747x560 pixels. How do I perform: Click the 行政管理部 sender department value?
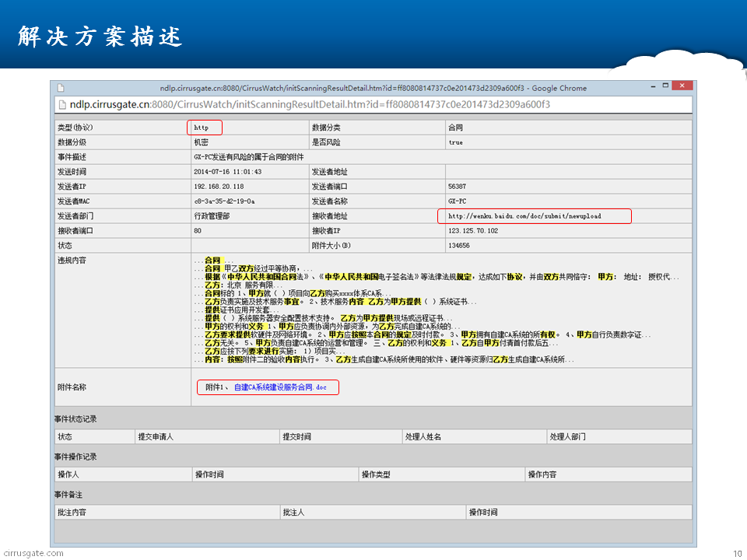212,215
